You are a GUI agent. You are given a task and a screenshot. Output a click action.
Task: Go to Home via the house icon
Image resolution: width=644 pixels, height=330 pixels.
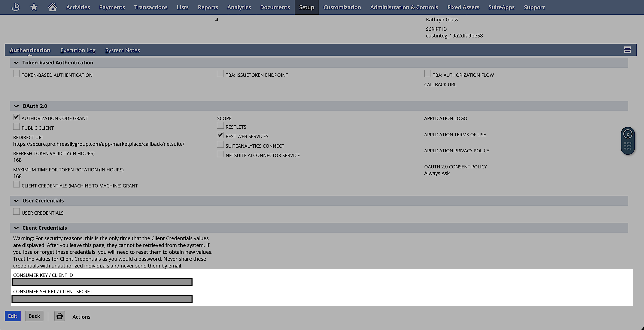click(x=52, y=7)
